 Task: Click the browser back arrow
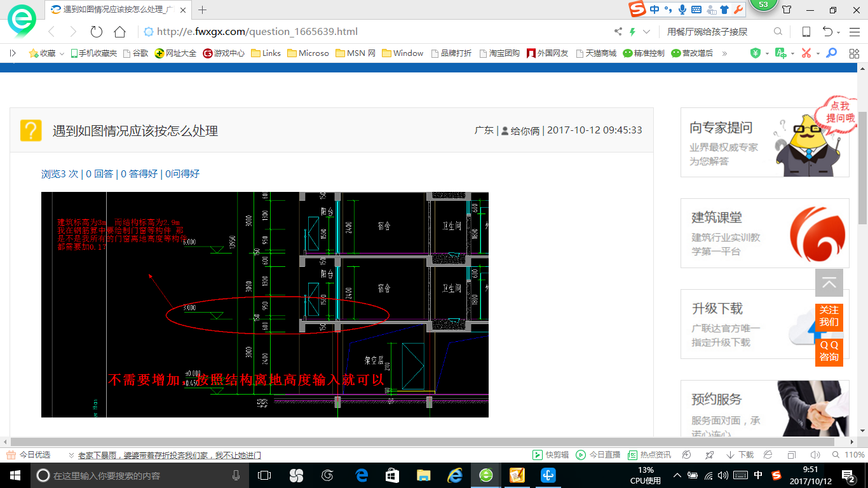point(51,32)
